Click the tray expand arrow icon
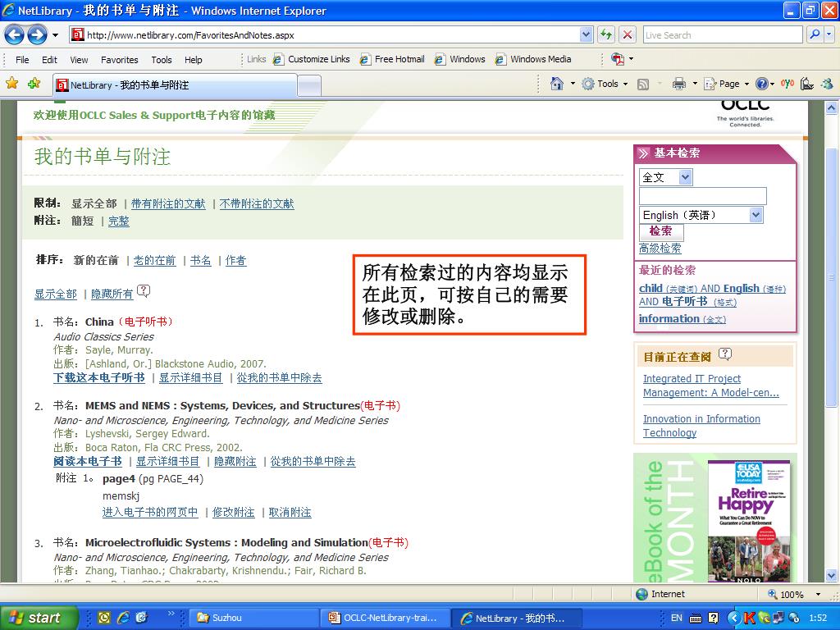Image resolution: width=840 pixels, height=630 pixels. (x=734, y=618)
